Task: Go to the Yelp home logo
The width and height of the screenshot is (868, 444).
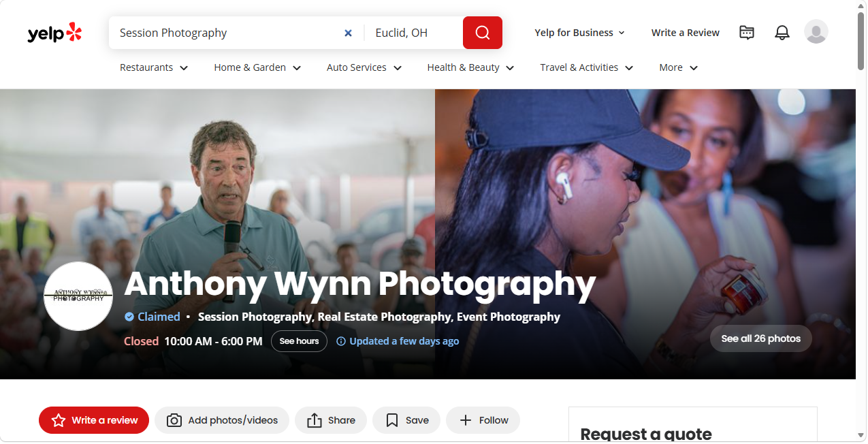Action: [54, 33]
